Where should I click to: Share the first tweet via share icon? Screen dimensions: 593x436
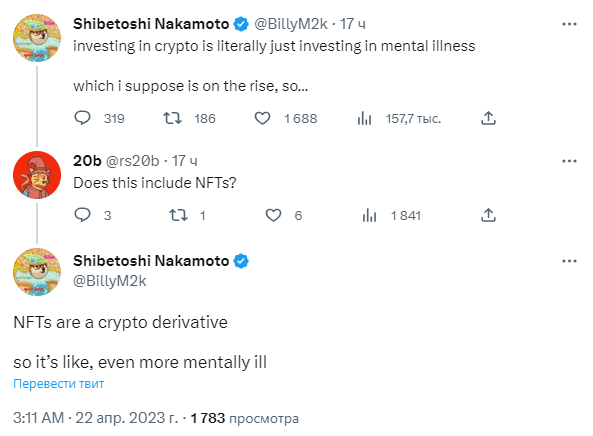488,118
